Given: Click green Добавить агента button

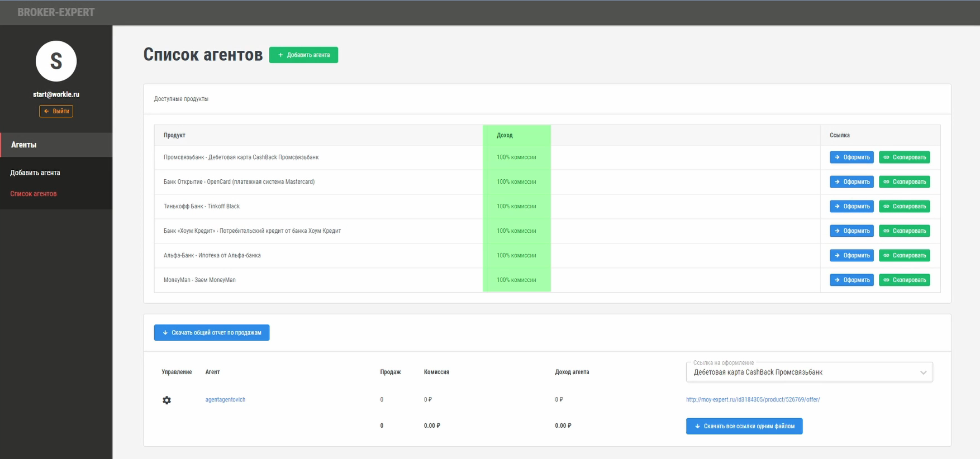Looking at the screenshot, I should click(x=303, y=55).
